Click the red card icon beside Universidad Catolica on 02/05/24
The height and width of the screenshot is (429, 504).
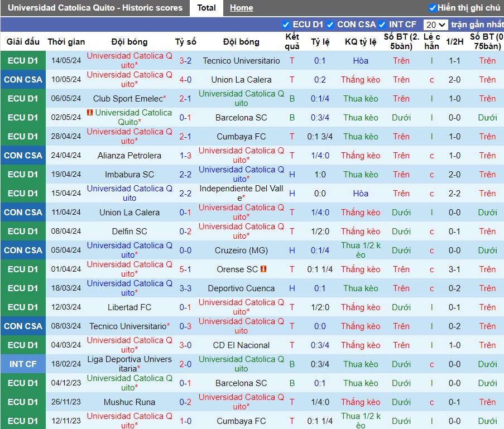coord(90,113)
